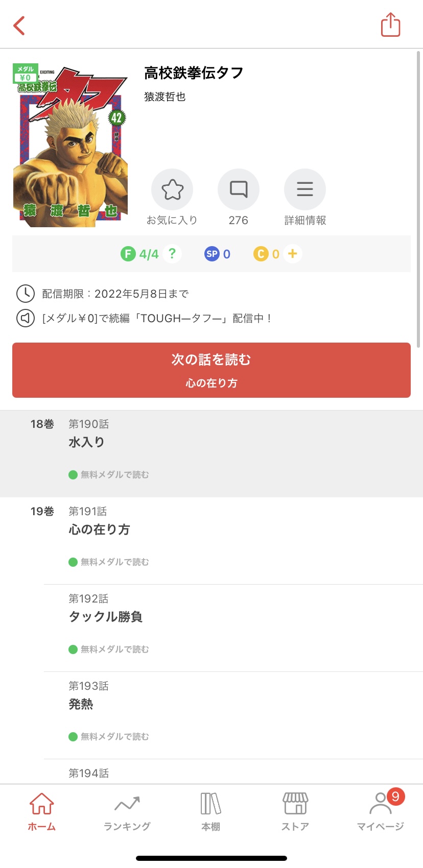Go to ストア store tab
The image size is (423, 868).
(x=295, y=812)
